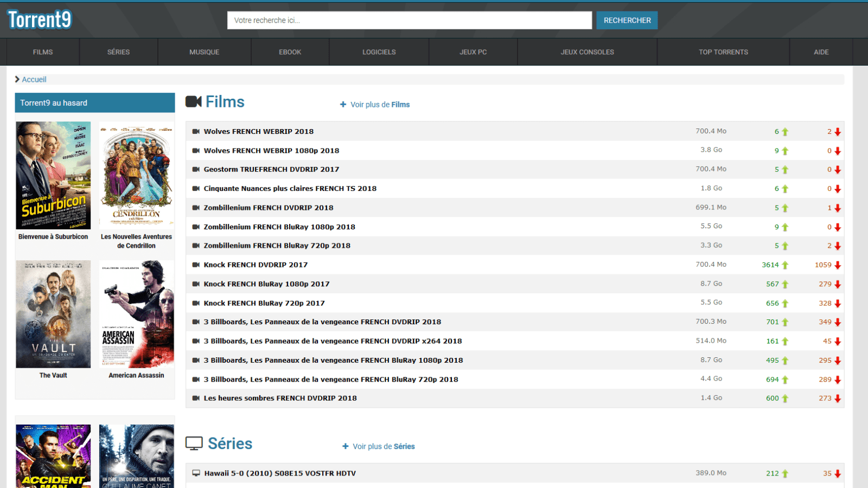Open Cinquante Nuances plus claires FRENCH TS

(x=290, y=189)
